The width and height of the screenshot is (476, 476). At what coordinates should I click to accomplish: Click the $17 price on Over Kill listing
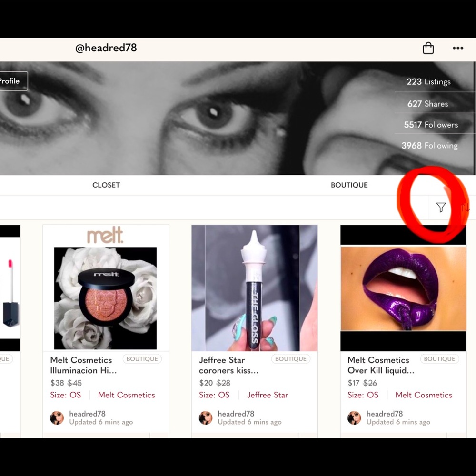[354, 383]
